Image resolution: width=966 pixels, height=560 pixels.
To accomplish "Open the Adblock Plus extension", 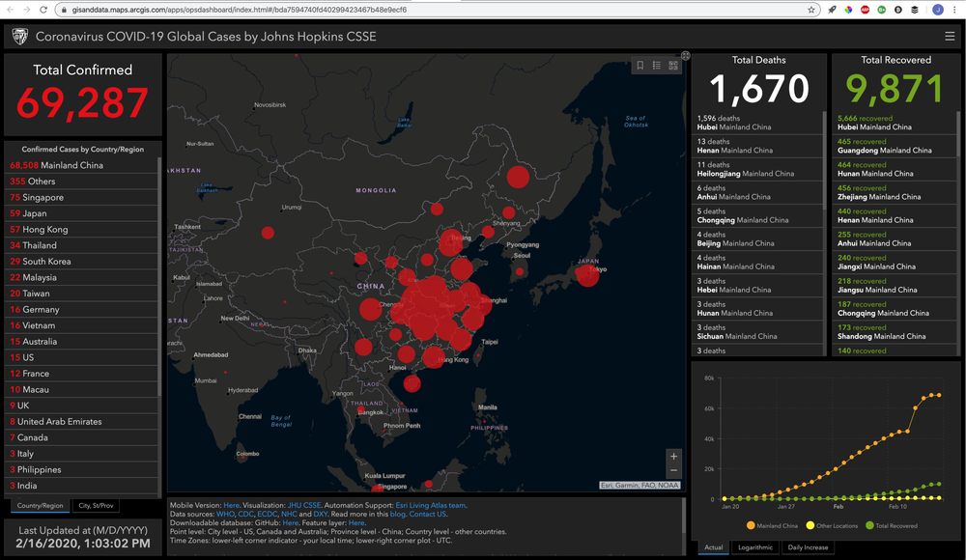I will click(865, 10).
